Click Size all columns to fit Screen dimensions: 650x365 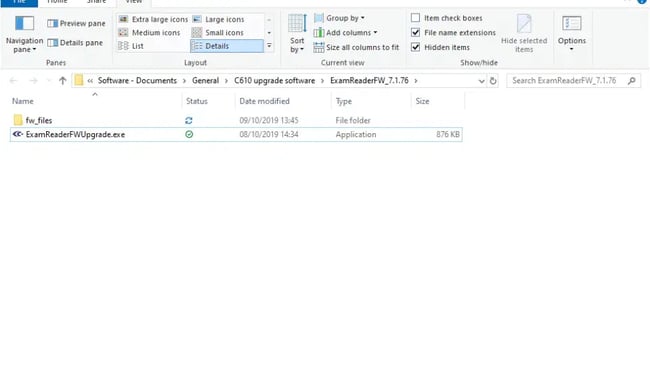(356, 48)
